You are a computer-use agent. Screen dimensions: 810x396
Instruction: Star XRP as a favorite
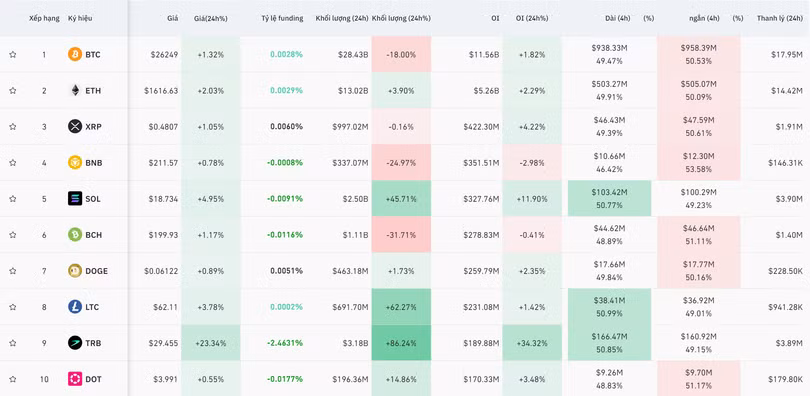pos(13,126)
